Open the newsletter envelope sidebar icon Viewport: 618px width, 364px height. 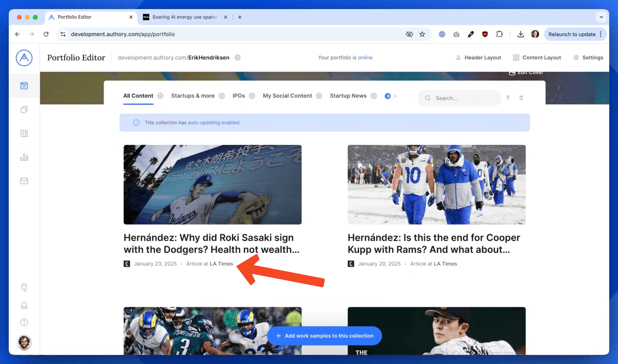tap(24, 181)
